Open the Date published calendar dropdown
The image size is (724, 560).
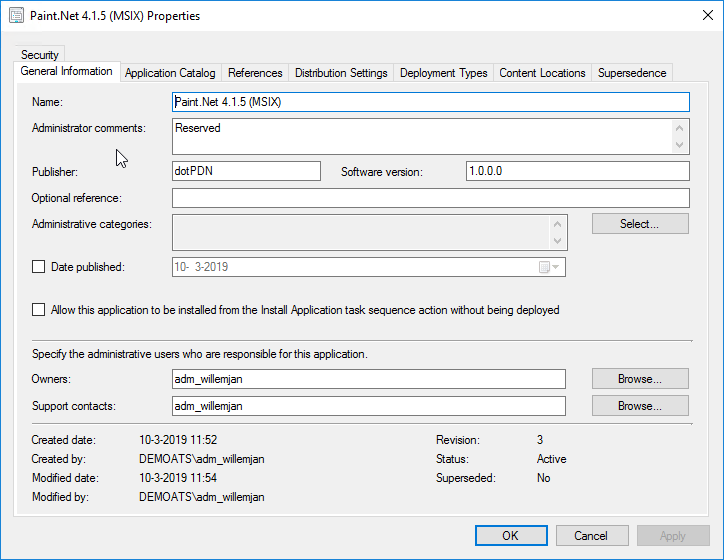pos(550,267)
